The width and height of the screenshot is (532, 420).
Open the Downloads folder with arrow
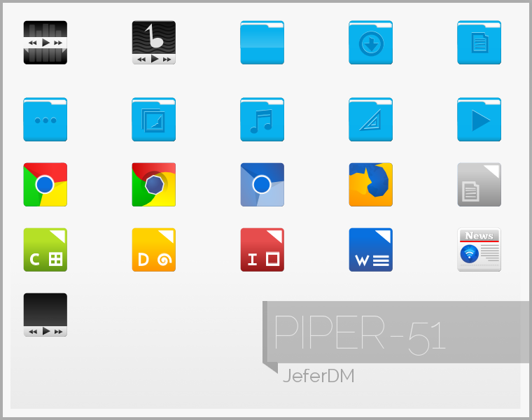(x=371, y=43)
